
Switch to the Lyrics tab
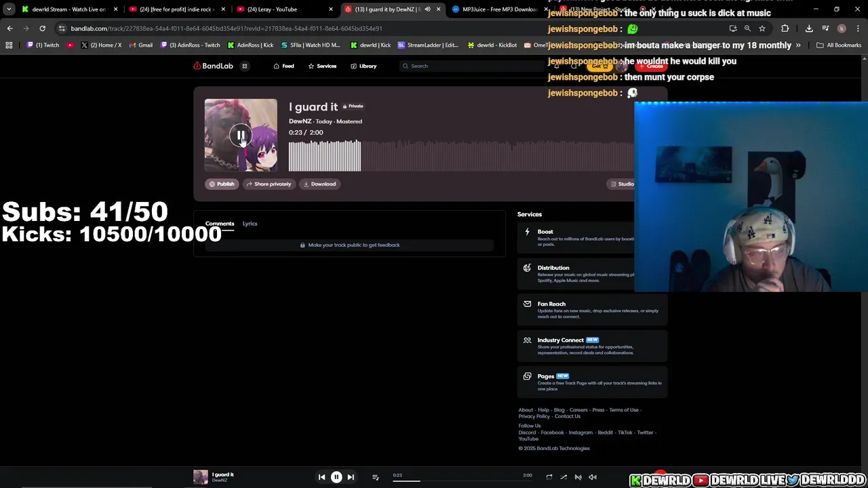[250, 224]
